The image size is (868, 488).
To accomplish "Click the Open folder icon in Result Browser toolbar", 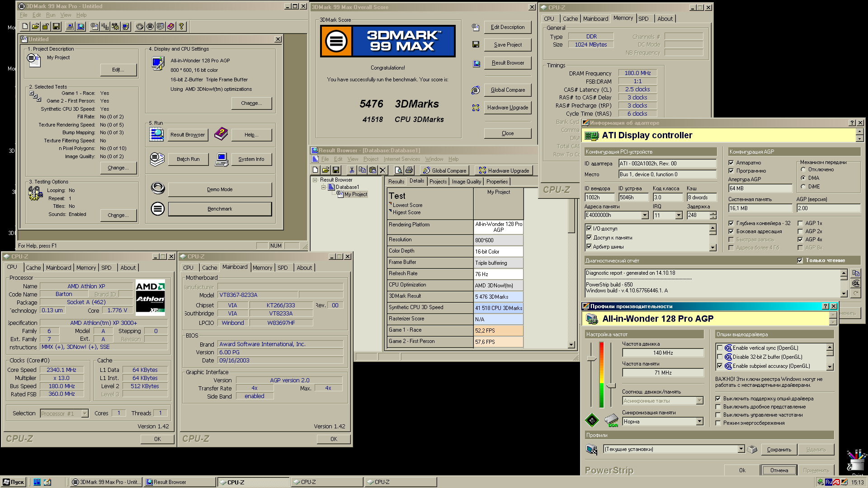I will pyautogui.click(x=325, y=170).
